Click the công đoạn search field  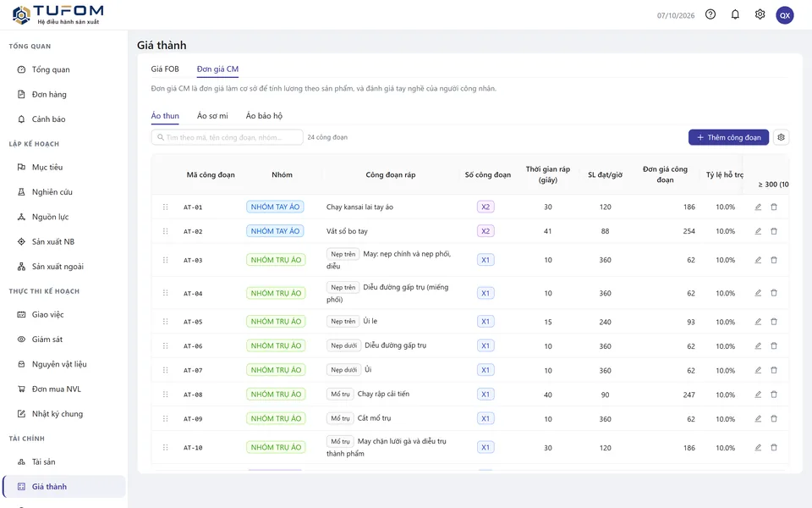tap(228, 137)
